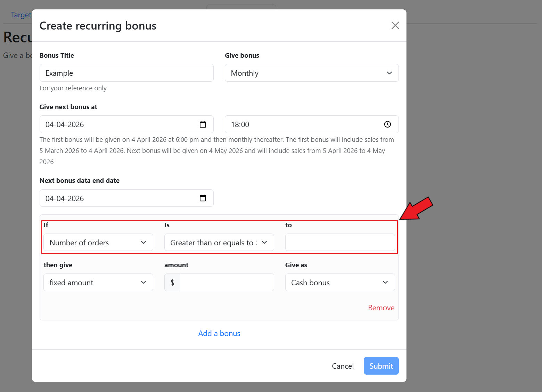Remove this bonus condition
This screenshot has width=542, height=392.
tap(381, 308)
